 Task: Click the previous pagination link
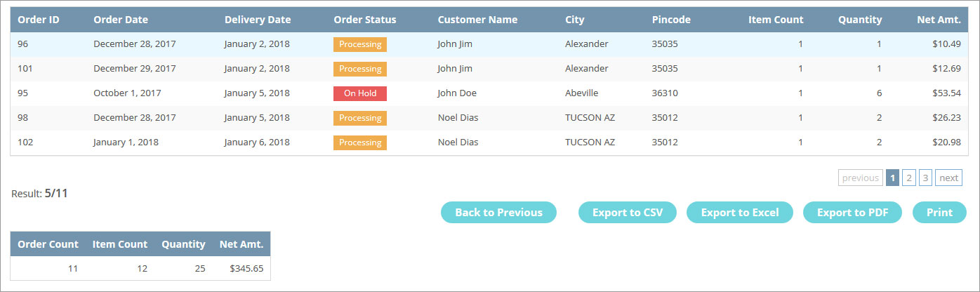860,178
